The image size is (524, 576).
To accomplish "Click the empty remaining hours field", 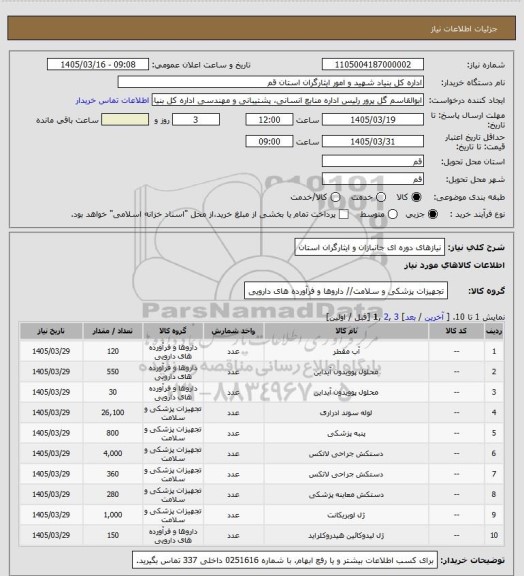I will 125,120.
